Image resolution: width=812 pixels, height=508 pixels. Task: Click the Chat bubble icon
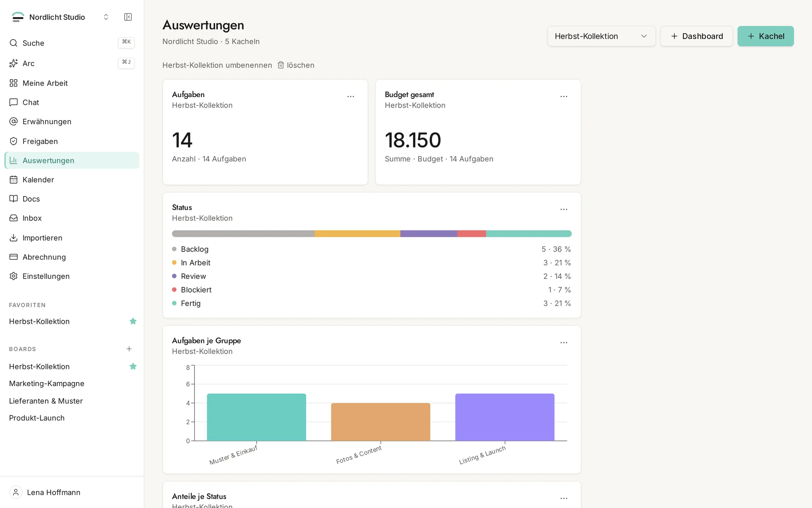[x=13, y=102]
